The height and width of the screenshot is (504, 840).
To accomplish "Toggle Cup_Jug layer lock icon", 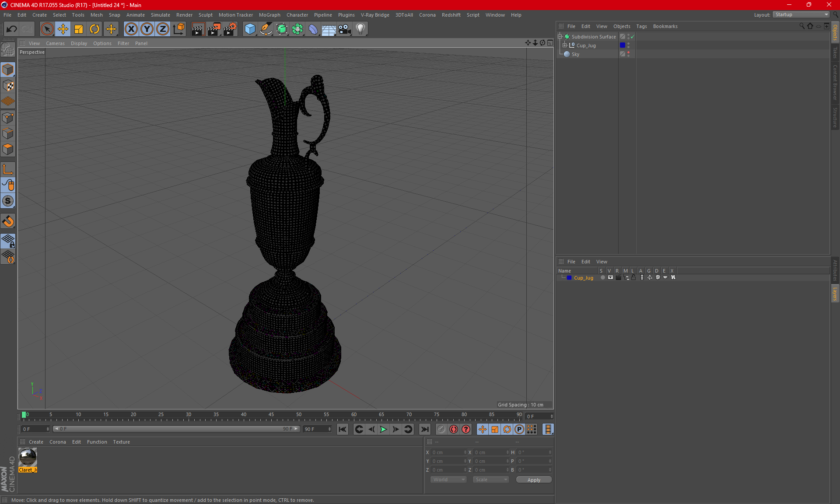I will pos(633,277).
